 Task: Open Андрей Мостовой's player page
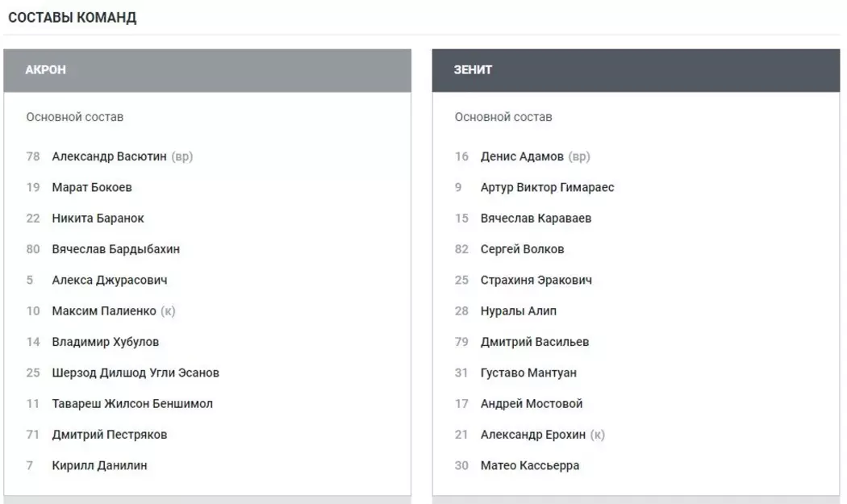[x=531, y=403]
